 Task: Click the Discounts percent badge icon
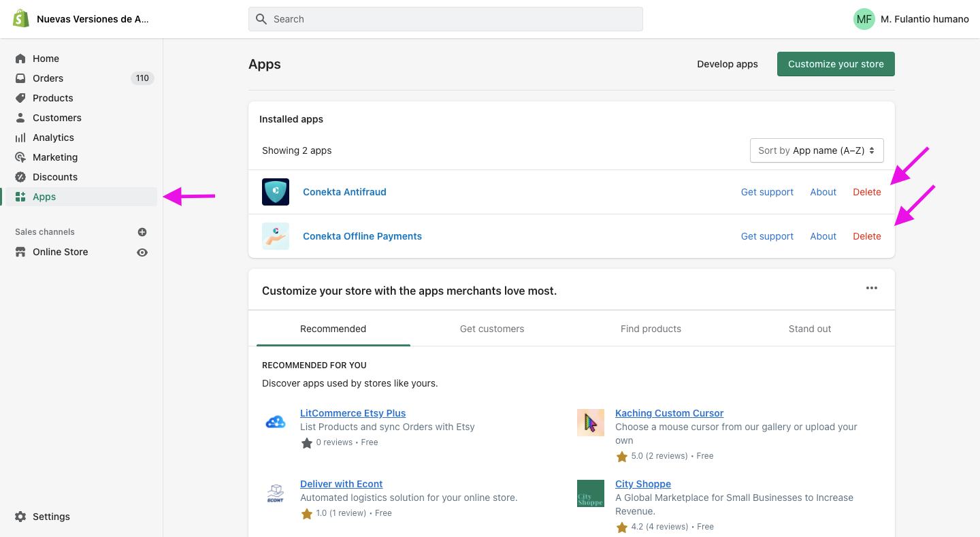20,177
